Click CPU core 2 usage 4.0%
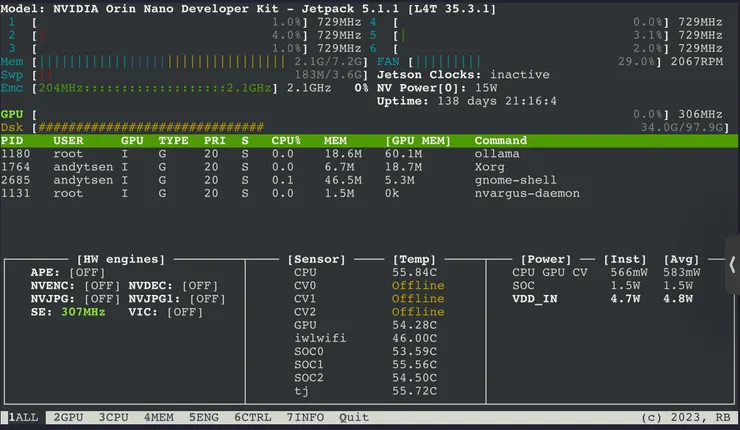This screenshot has height=430, width=740. pyautogui.click(x=286, y=35)
